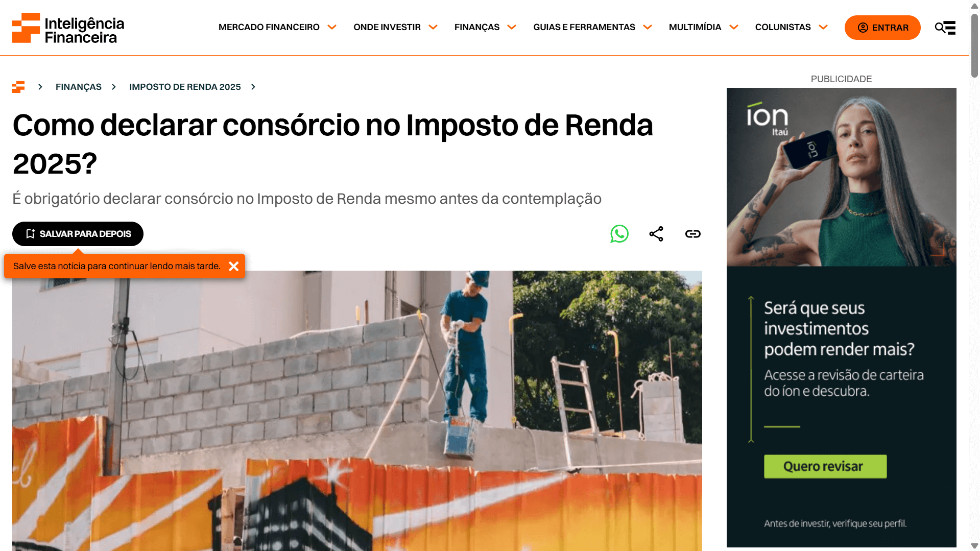Open the Finanças menu item
The image size is (980, 551).
(x=477, y=28)
